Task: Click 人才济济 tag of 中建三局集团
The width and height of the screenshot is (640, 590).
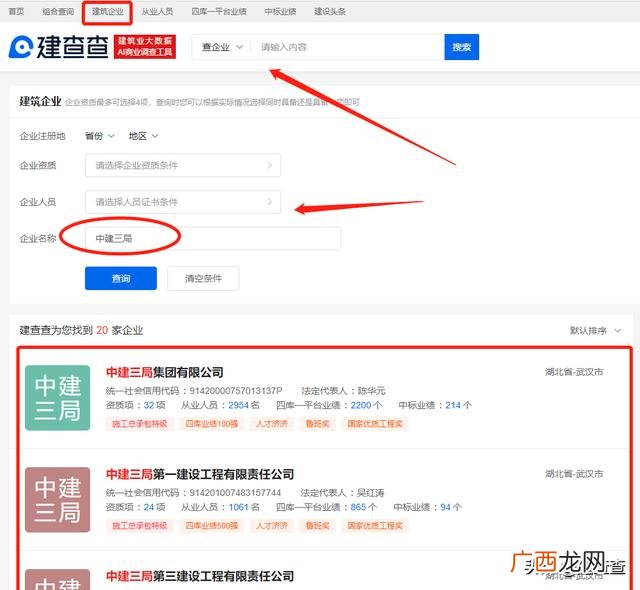Action: (272, 424)
